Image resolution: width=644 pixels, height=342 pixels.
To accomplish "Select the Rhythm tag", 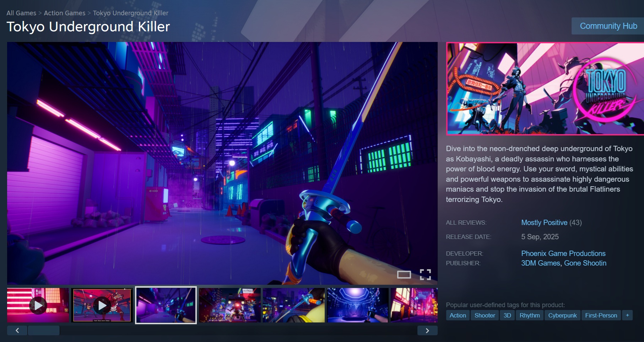I will [x=530, y=315].
